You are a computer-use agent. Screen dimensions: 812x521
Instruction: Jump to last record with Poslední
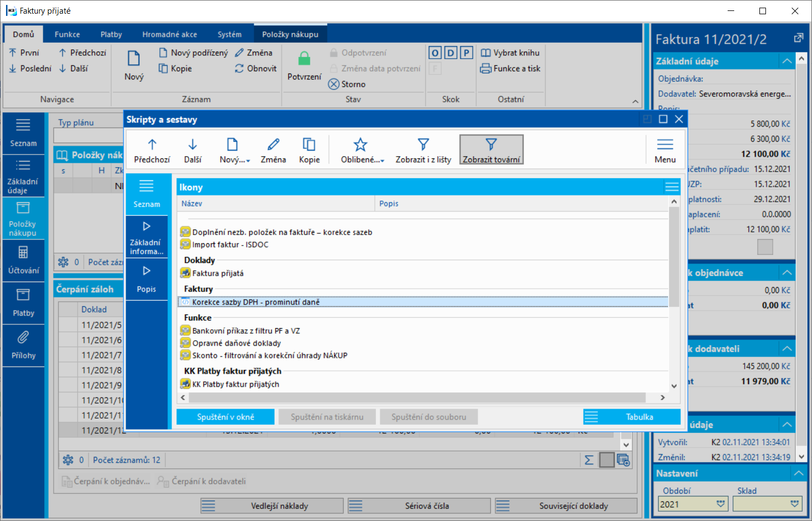(x=30, y=68)
